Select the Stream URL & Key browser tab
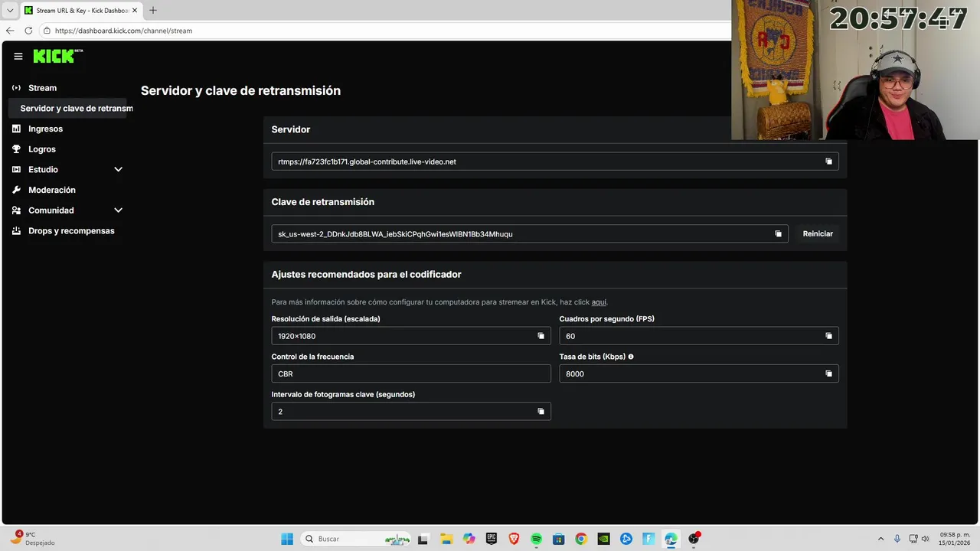 click(x=80, y=11)
